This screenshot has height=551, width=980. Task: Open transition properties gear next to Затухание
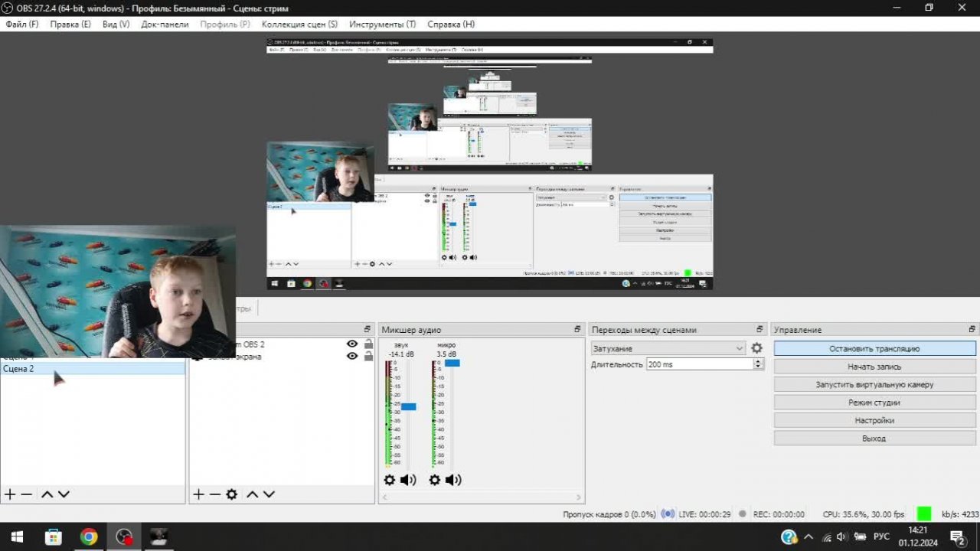point(756,348)
